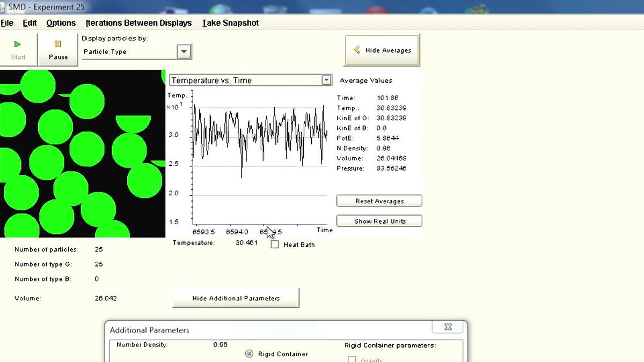Click Take Snapshot in the menu bar
Viewport: 644px width, 362px height.
pyautogui.click(x=230, y=23)
